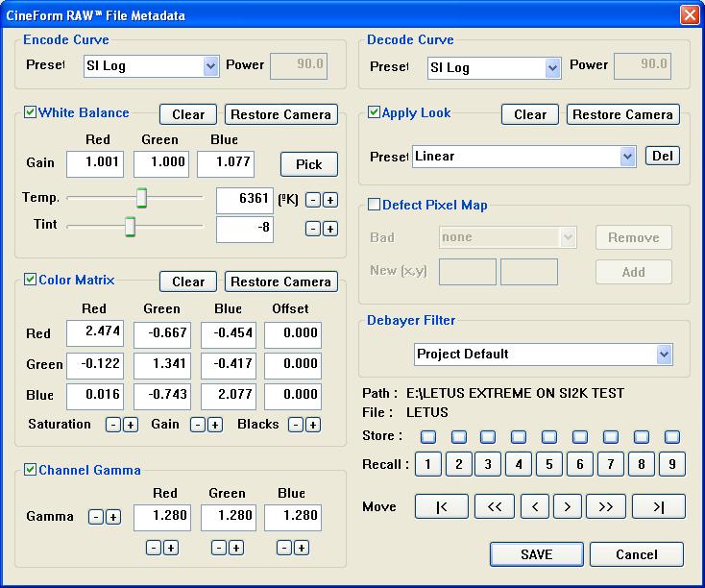Jump to first clip with Move |< button
Viewport: 705px width, 588px height.
click(442, 507)
